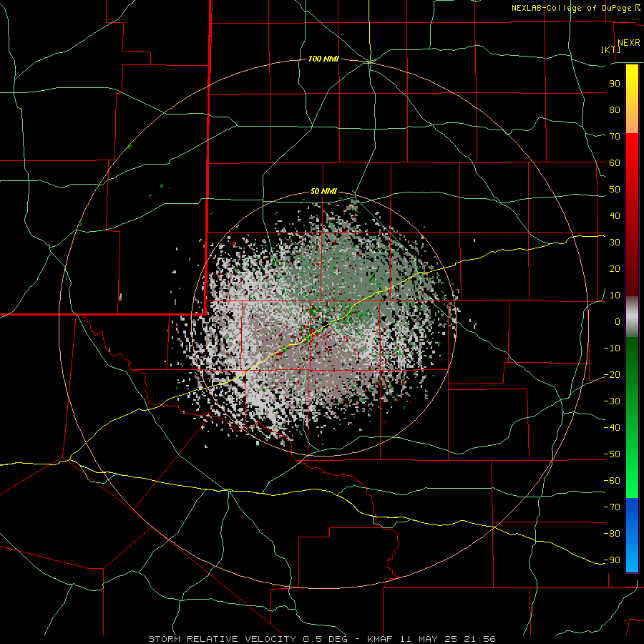The width and height of the screenshot is (644, 644).
Task: Click the 60 value on velocity scale
Action: 615,162
